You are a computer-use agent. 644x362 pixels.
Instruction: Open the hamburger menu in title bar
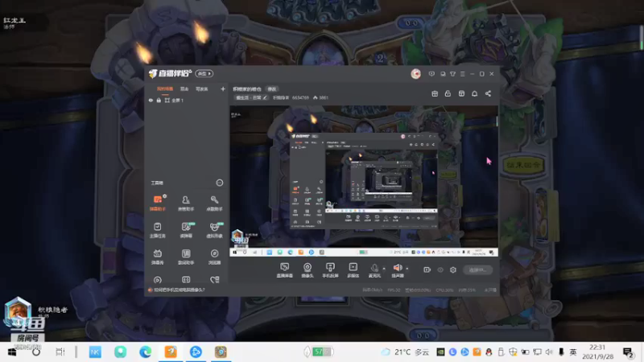[x=462, y=74]
